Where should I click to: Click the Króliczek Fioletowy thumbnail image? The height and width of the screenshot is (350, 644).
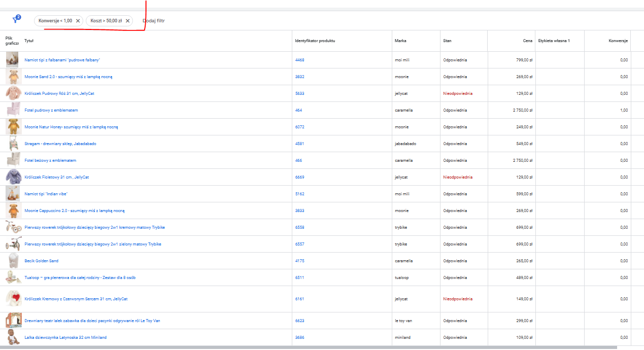click(x=12, y=177)
